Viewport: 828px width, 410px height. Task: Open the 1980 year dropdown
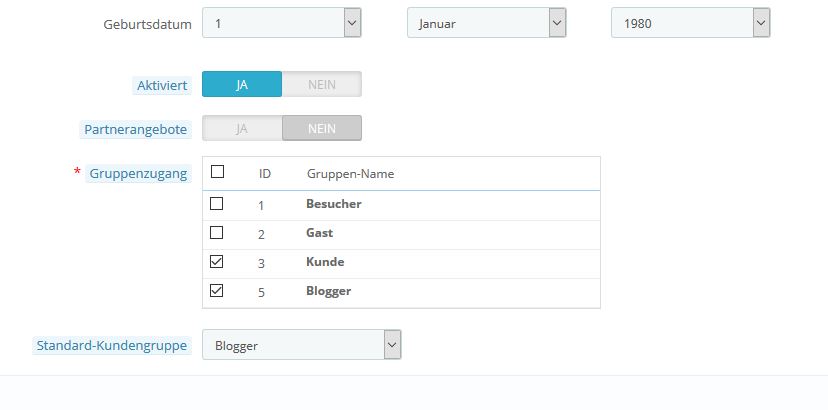(690, 23)
